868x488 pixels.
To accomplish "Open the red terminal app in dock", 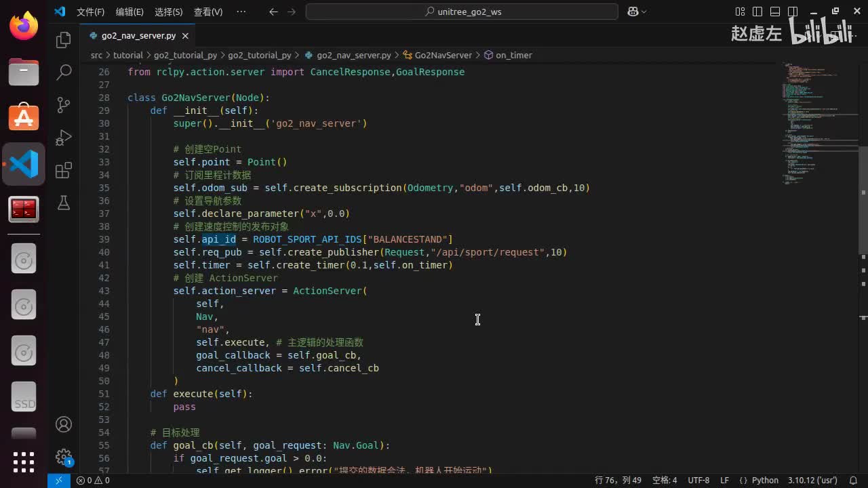I will 24,209.
